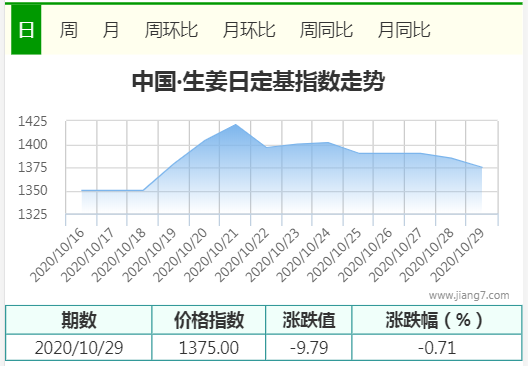The width and height of the screenshot is (528, 366).
Task: Click the 涨跌幅（%） column header
Action: tap(437, 320)
